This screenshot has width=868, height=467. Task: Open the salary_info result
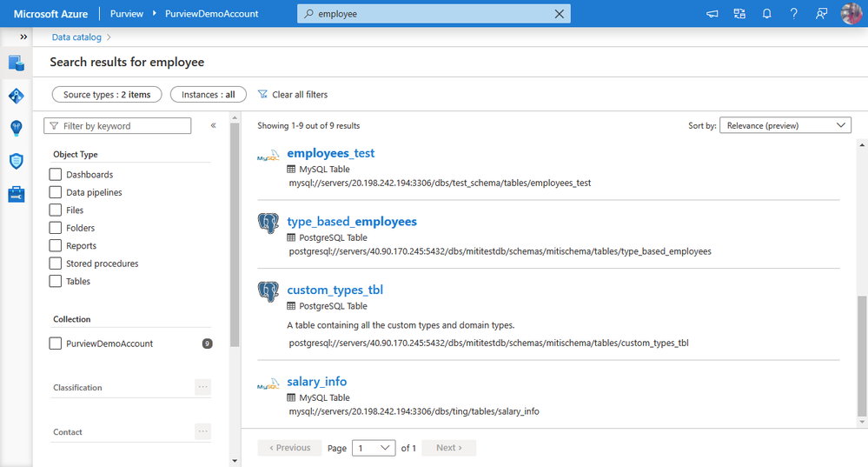coord(316,381)
